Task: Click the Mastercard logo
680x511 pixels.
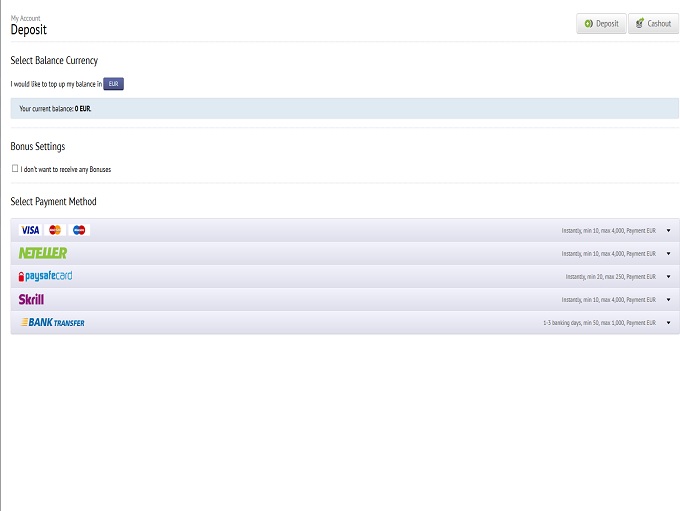Action: pyautogui.click(x=55, y=230)
